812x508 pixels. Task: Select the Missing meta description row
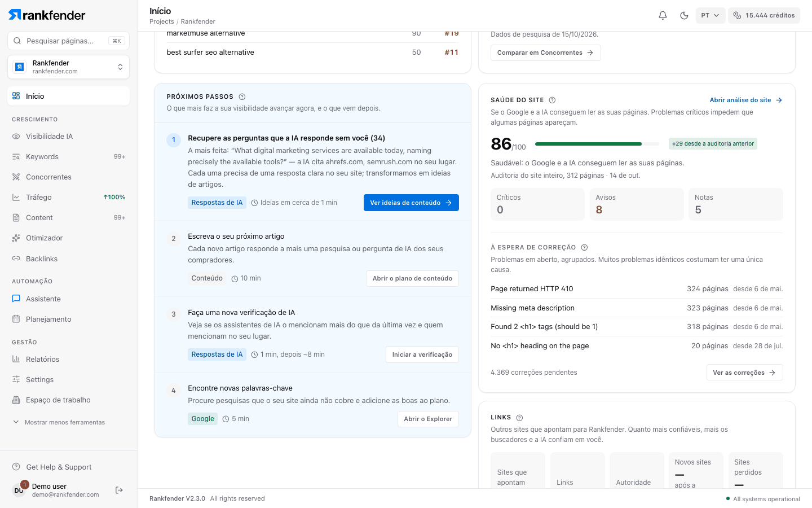pos(637,308)
